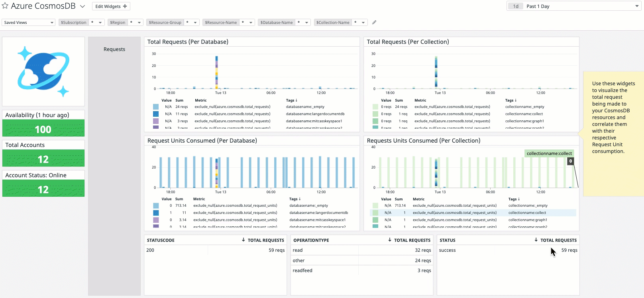Viewport: 644px width, 298px height.
Task: Open the dashboard title dropdown chevron
Action: pos(82,6)
